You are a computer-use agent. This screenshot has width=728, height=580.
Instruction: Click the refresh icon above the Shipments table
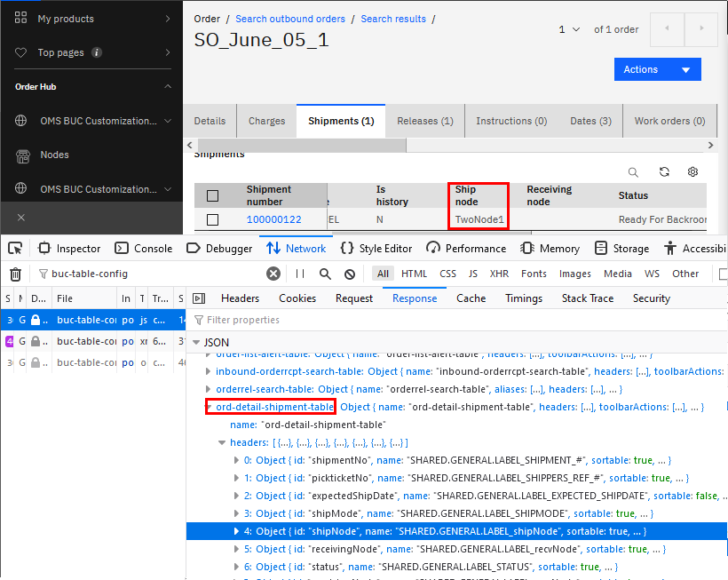(663, 172)
